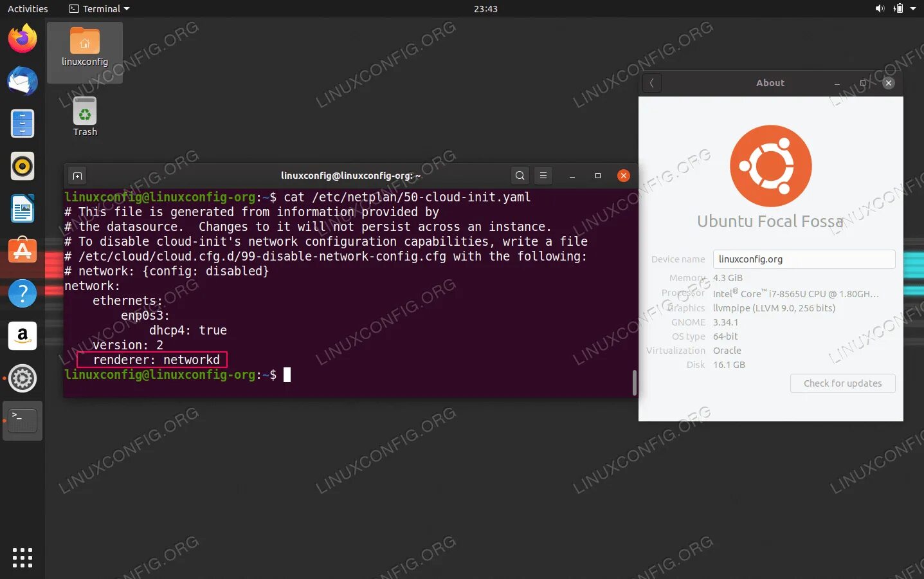The image size is (924, 579).
Task: Minimize the About window
Action: pyautogui.click(x=837, y=83)
